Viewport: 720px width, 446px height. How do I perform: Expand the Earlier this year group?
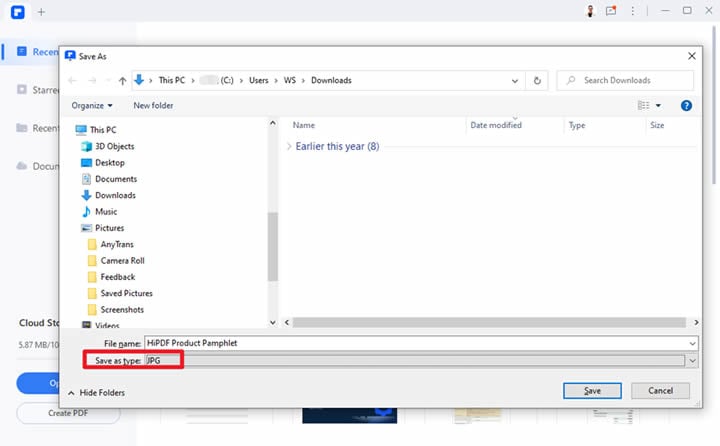pos(289,147)
